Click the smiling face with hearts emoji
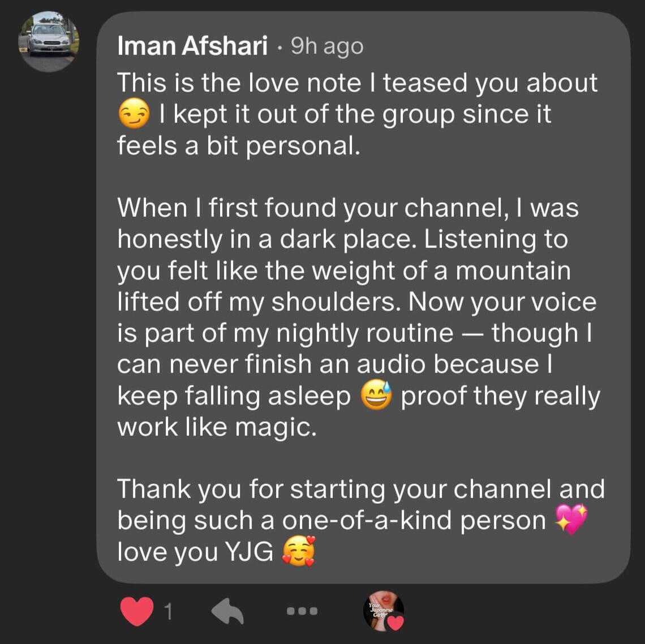 (x=298, y=552)
